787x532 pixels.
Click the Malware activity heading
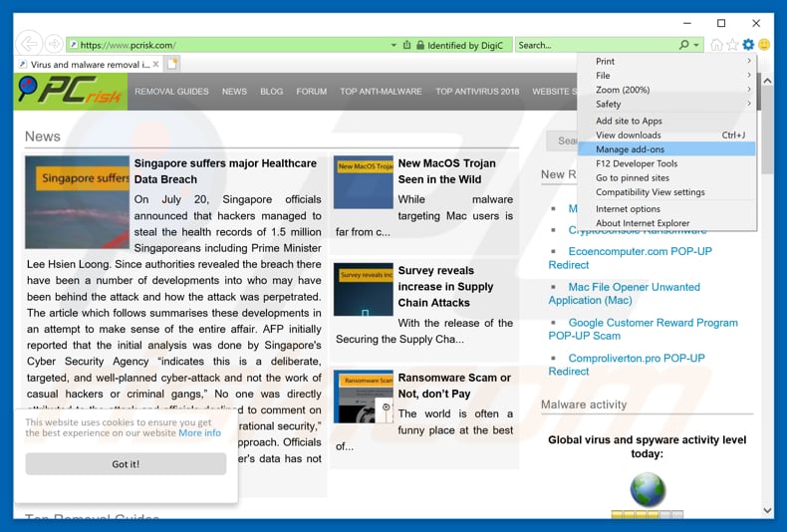click(x=584, y=404)
